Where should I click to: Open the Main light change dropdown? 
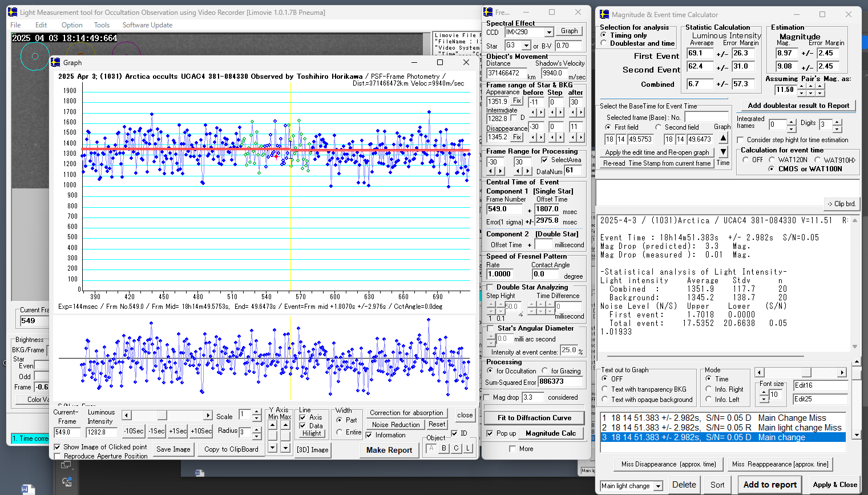pos(658,486)
